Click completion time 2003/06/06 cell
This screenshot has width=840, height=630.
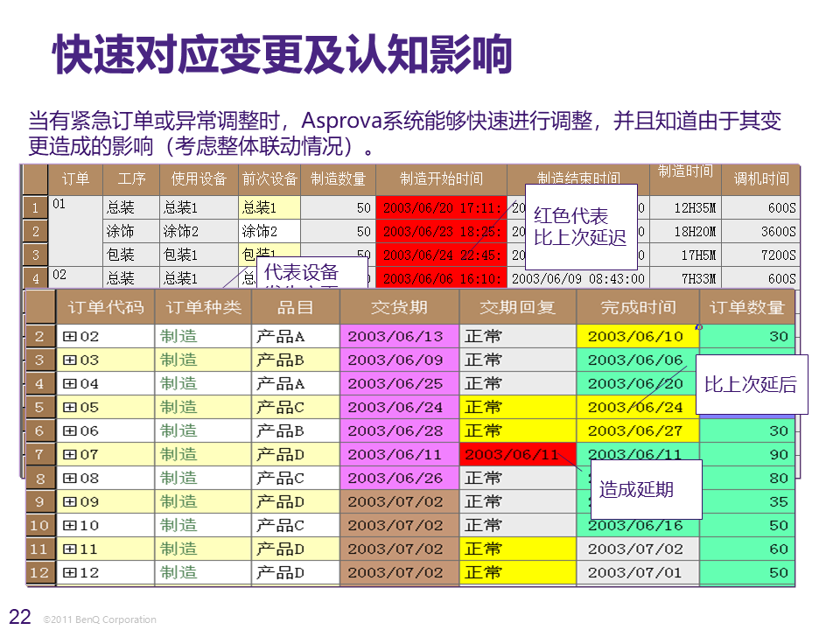pos(638,360)
